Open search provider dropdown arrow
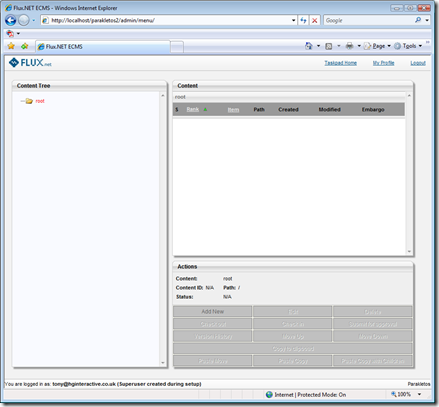Image resolution: width=439 pixels, height=407 pixels. tap(427, 20)
